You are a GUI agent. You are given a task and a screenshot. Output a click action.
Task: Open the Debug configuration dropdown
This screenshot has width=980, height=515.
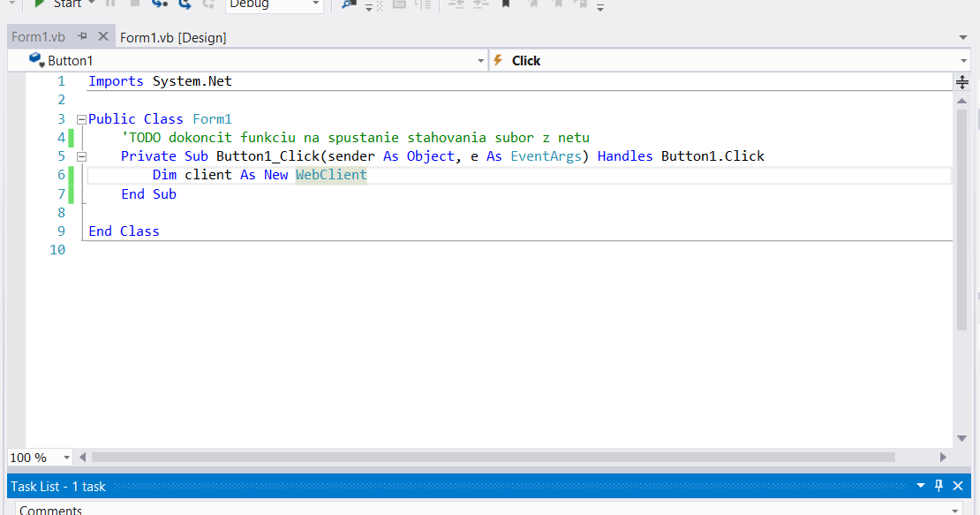(315, 4)
